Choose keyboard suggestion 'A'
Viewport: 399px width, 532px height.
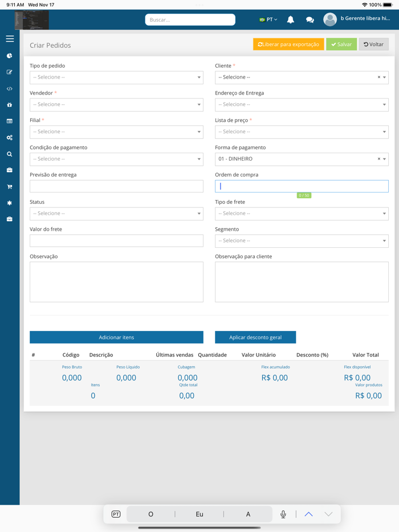click(248, 514)
